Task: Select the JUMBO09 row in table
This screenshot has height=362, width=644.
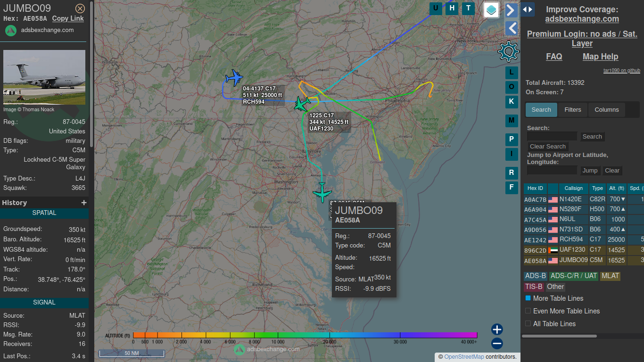Action: coord(584,261)
